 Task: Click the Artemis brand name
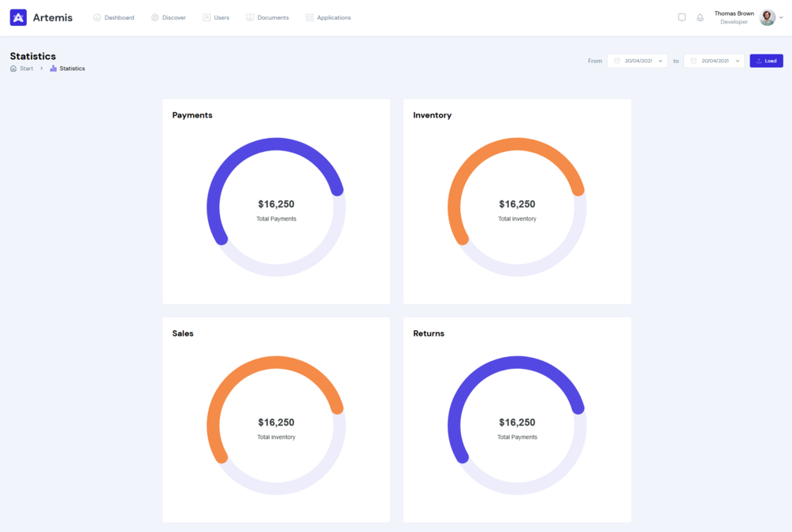pos(53,17)
